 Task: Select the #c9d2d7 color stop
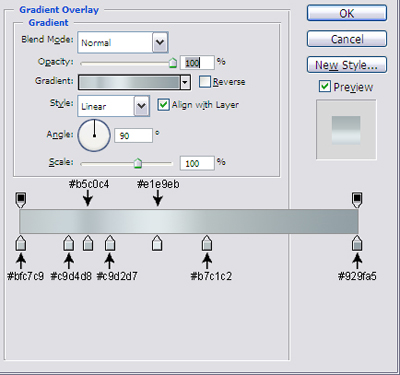tap(110, 243)
